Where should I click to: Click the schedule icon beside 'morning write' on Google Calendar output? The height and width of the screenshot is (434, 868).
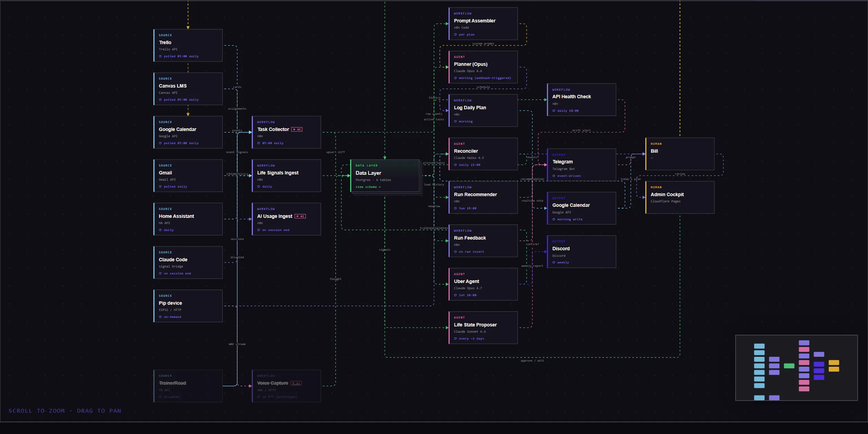tap(554, 219)
